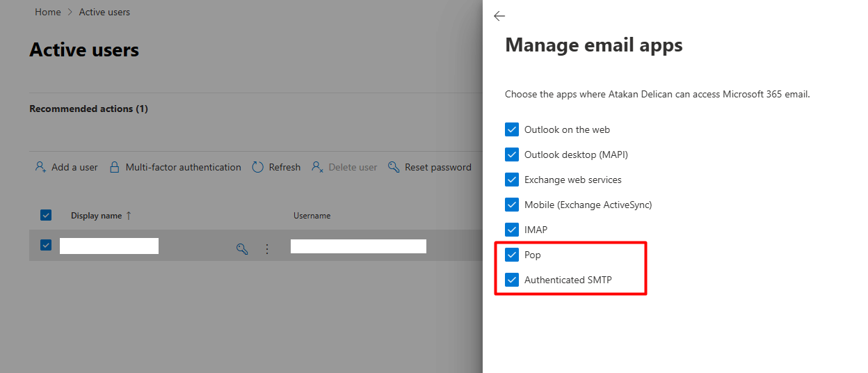The image size is (868, 373).
Task: Click the Delete user icon
Action: point(317,167)
